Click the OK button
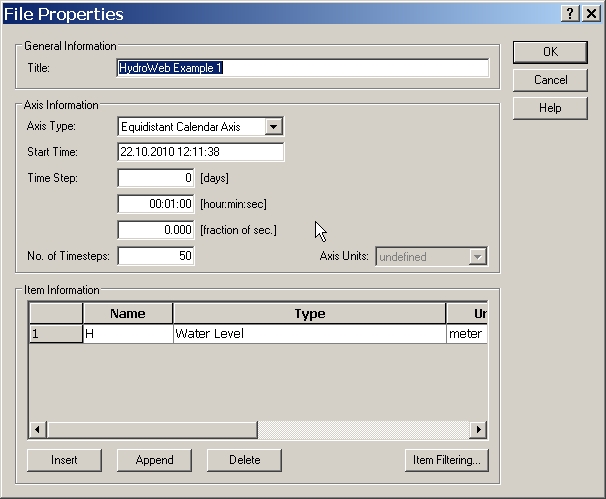 550,52
